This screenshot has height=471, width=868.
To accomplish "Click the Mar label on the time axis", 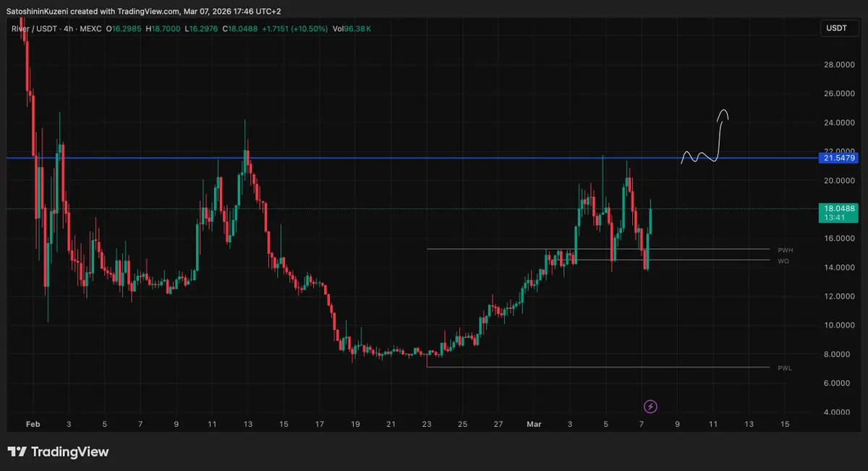I will (535, 425).
